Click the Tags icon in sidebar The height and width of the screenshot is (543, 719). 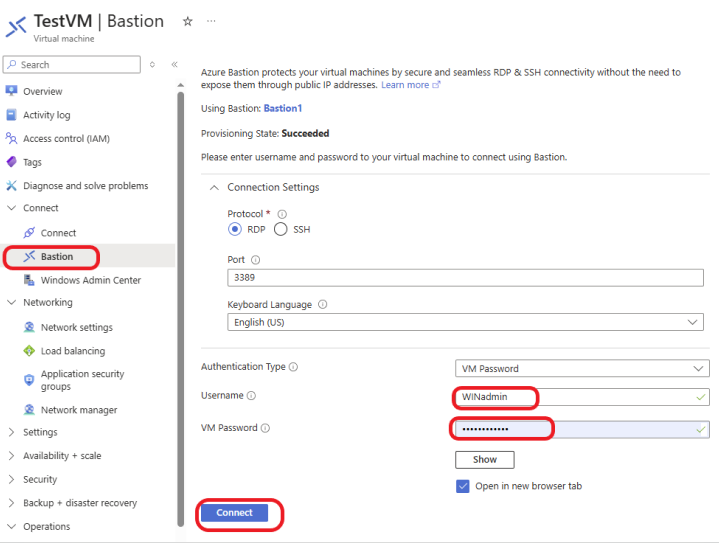(11, 162)
